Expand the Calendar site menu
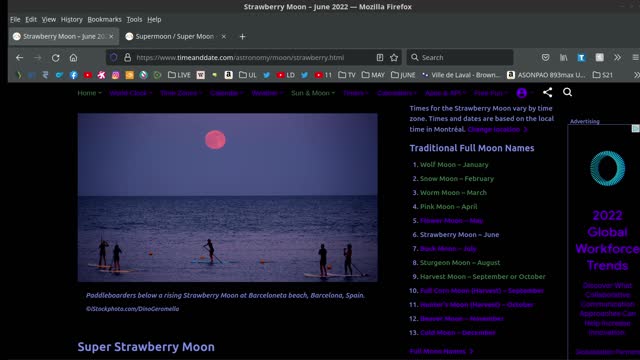The height and width of the screenshot is (360, 640). (227, 93)
